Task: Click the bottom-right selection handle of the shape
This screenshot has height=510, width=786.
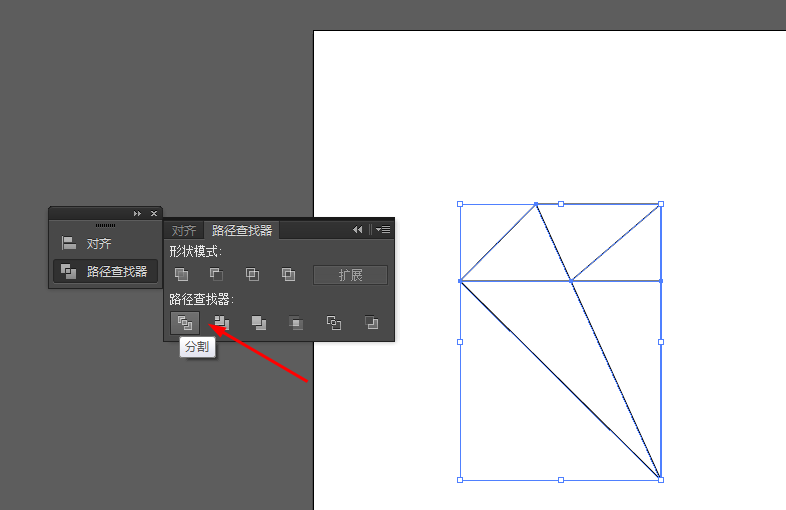Action: pyautogui.click(x=661, y=480)
